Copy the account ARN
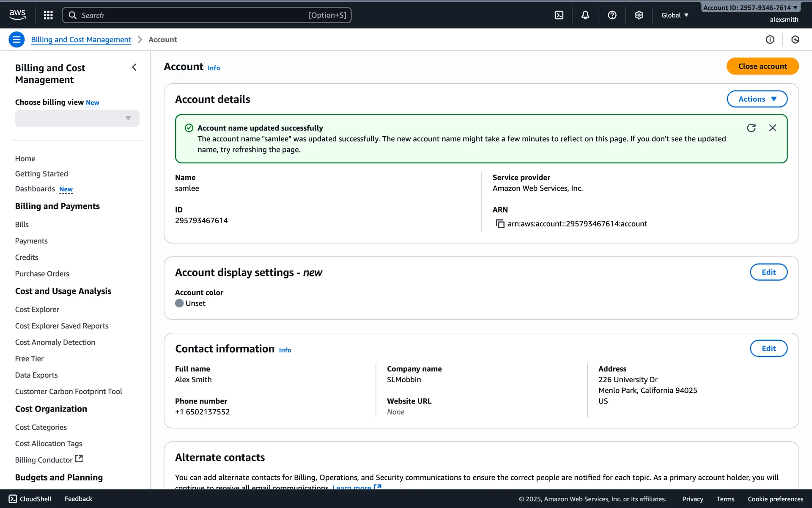812x508 pixels. click(500, 224)
